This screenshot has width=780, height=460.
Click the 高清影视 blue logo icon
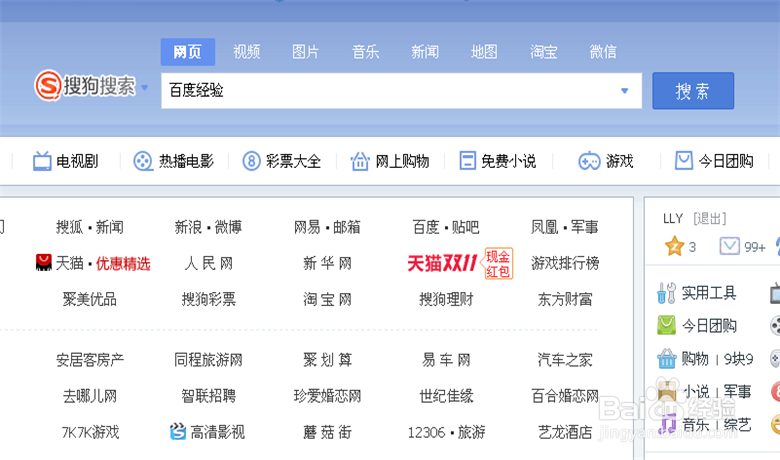tap(178, 431)
